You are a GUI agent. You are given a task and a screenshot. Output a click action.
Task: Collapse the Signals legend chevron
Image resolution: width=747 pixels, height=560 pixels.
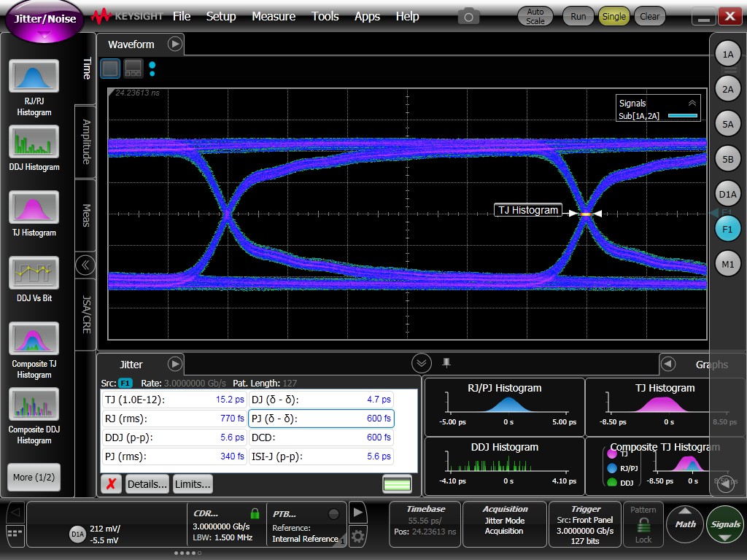coord(692,103)
